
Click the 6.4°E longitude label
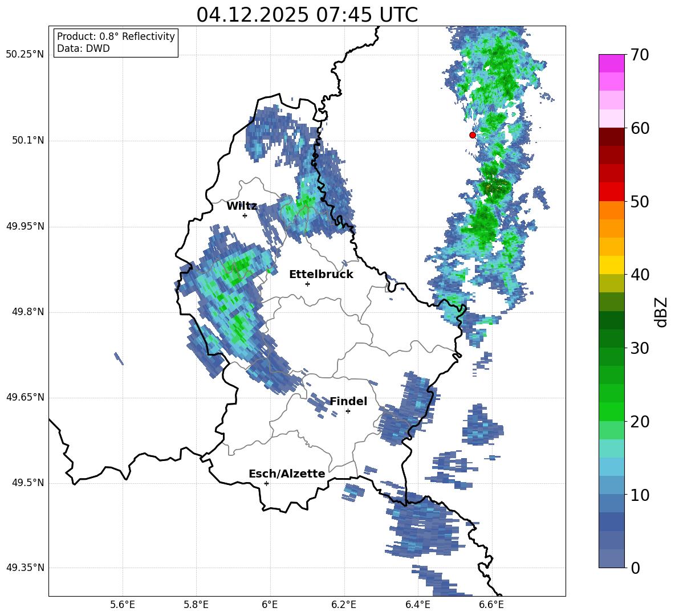417,605
